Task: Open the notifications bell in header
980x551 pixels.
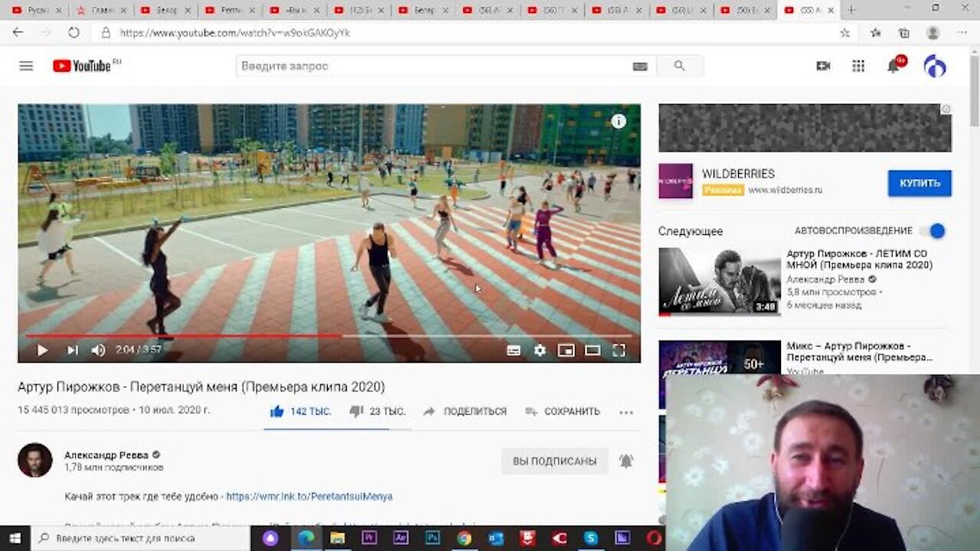Action: pos(893,66)
